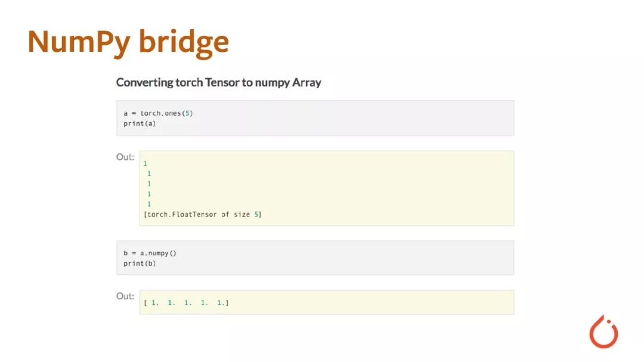Click the first Out: label

tap(125, 157)
